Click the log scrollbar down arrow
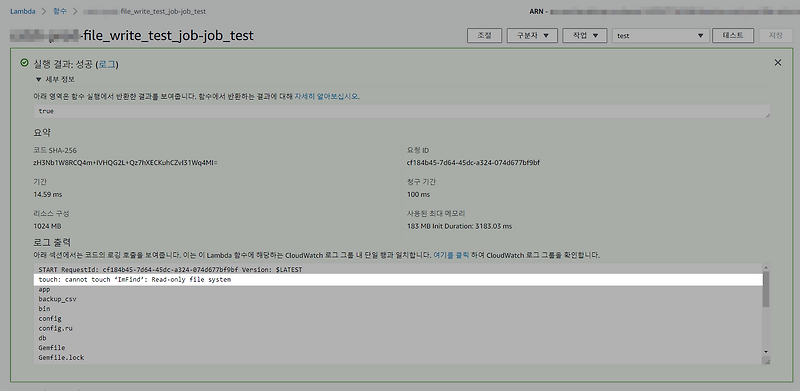Viewport: 800px width, 391px height. (x=766, y=352)
